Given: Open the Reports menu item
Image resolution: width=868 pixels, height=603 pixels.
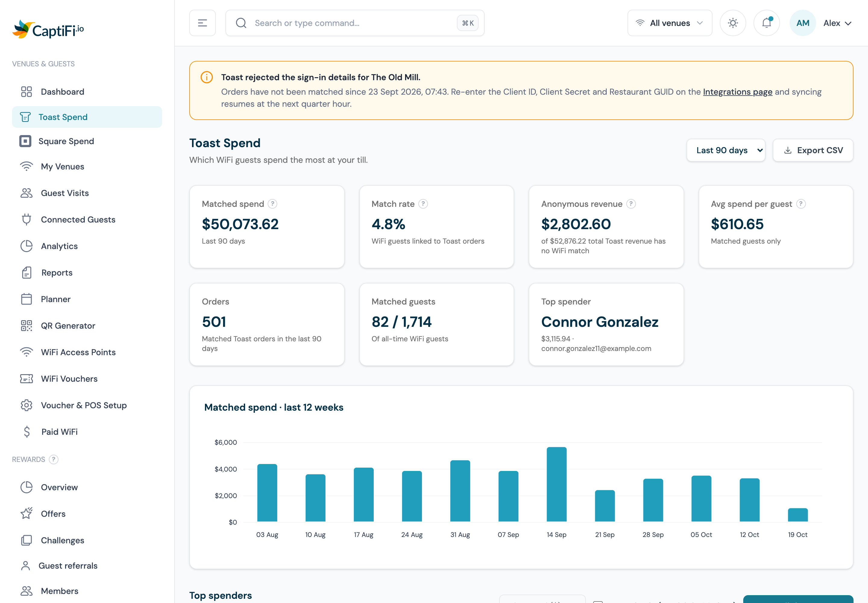Looking at the screenshot, I should click(x=87, y=273).
